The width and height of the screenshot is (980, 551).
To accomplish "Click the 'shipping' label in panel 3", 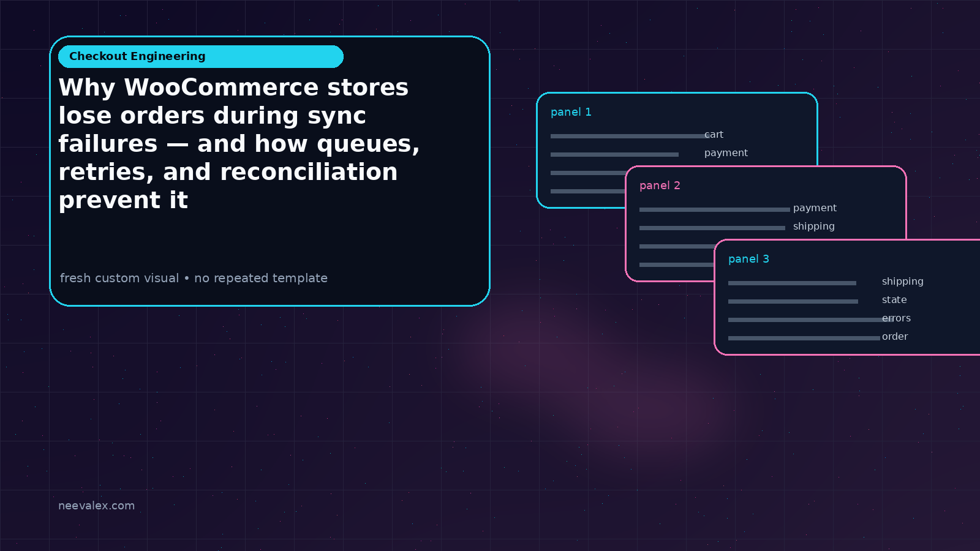I will 902,282.
